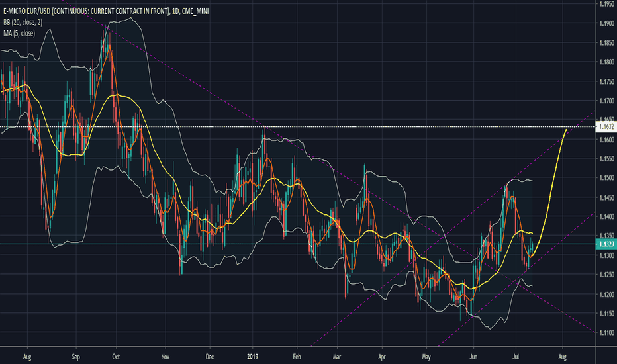Screen dimensions: 617x364
Task: Click the 1.1100 price axis label
Action: (607, 333)
